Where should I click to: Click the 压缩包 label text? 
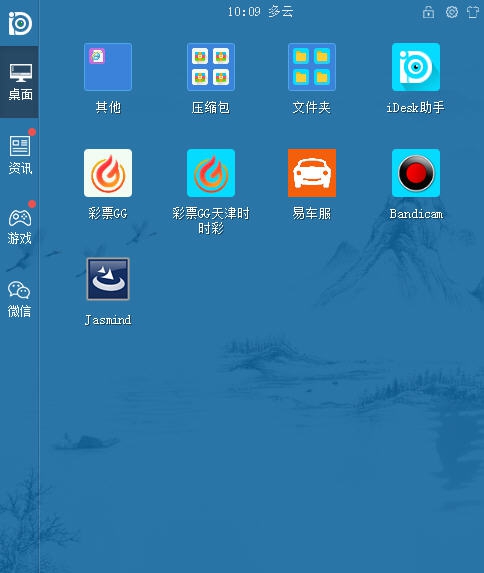211,107
